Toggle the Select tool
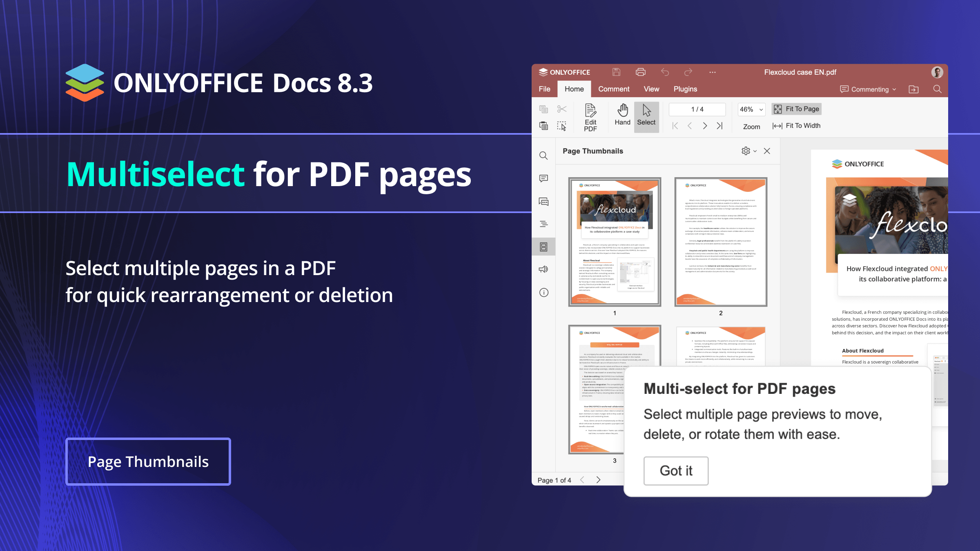 click(x=646, y=115)
